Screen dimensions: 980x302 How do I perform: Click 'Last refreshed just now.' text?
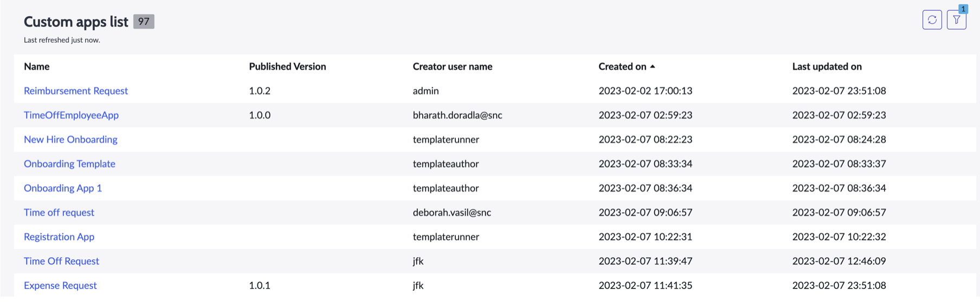[x=62, y=40]
